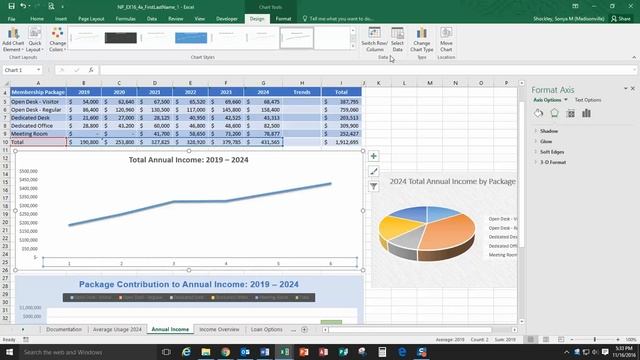Select the Fill & Line icon in Format Axis

[538, 113]
